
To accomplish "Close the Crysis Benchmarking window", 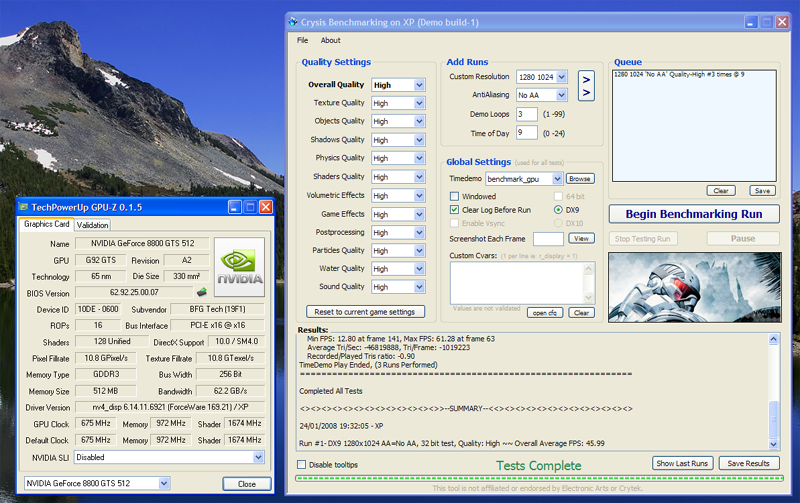I will [782, 22].
